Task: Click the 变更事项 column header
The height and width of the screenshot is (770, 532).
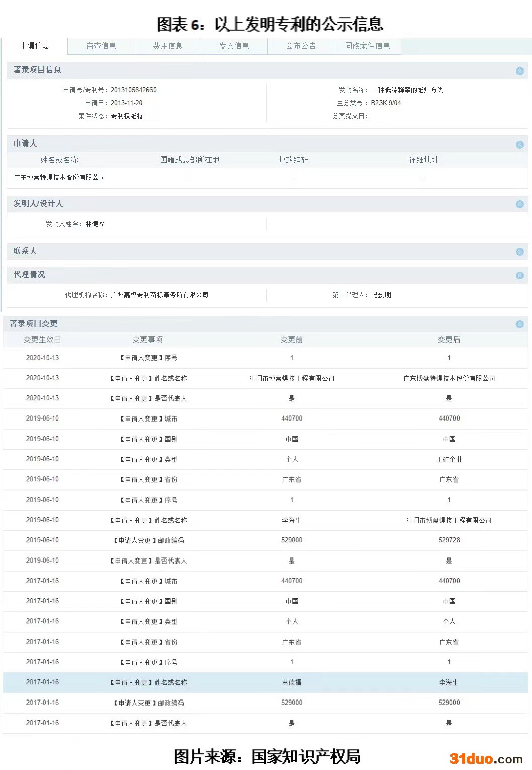Action: [147, 340]
